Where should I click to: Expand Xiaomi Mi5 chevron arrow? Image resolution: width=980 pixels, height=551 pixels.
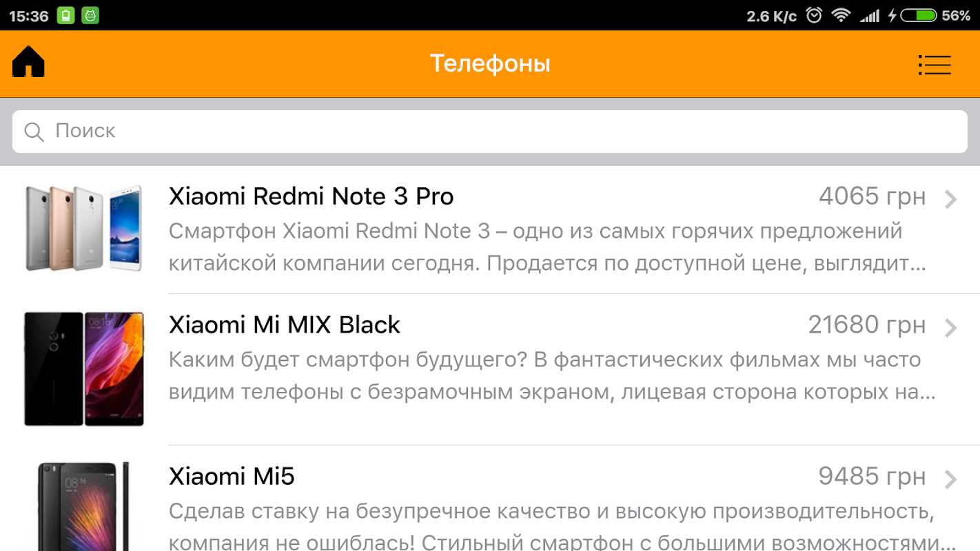pyautogui.click(x=951, y=479)
